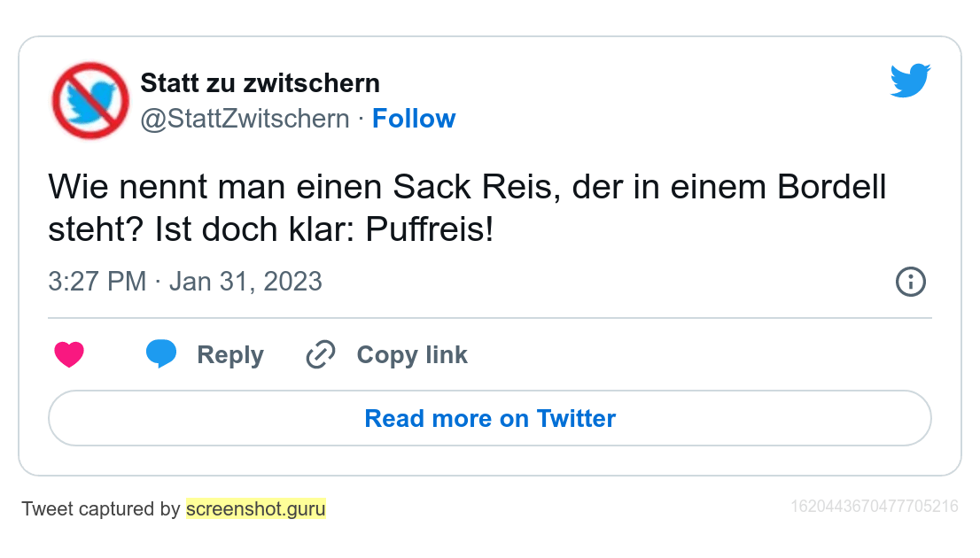Image resolution: width=980 pixels, height=558 pixels.
Task: Visit the highlighted screenshot.guru link
Action: pos(256,509)
